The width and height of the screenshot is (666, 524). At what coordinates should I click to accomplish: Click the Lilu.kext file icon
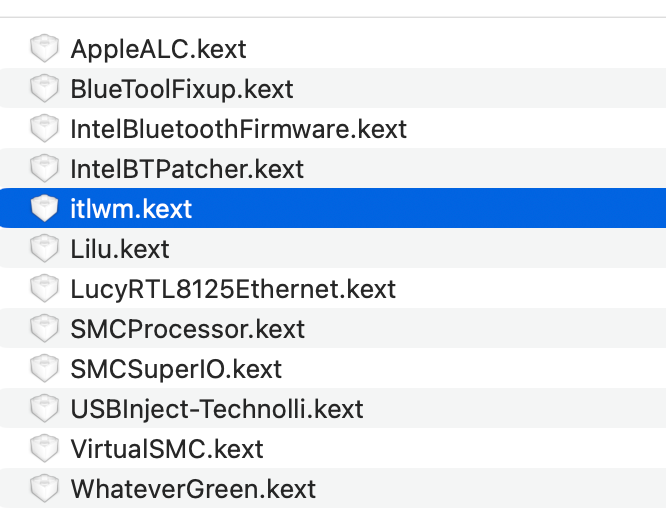[44, 248]
